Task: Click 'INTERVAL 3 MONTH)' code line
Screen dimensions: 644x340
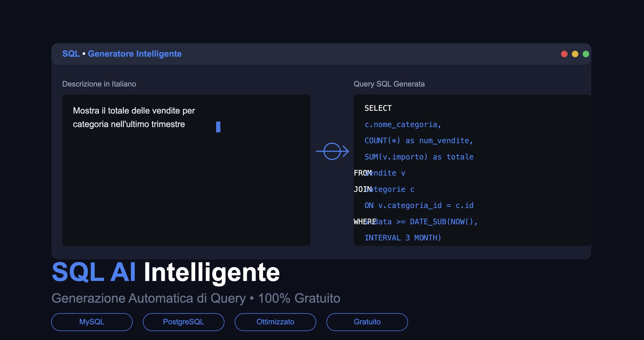Action: pyautogui.click(x=403, y=238)
